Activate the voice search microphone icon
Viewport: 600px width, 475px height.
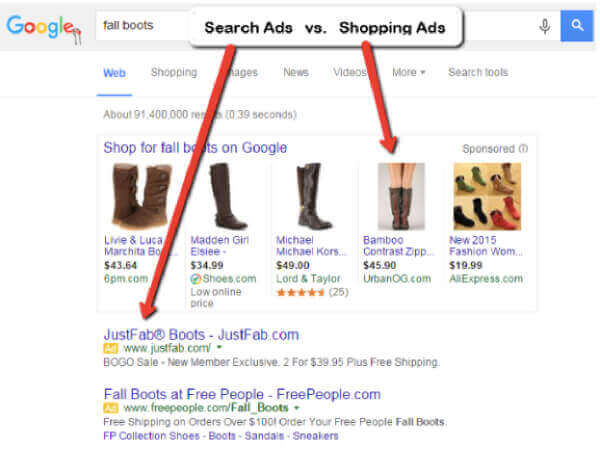[545, 26]
